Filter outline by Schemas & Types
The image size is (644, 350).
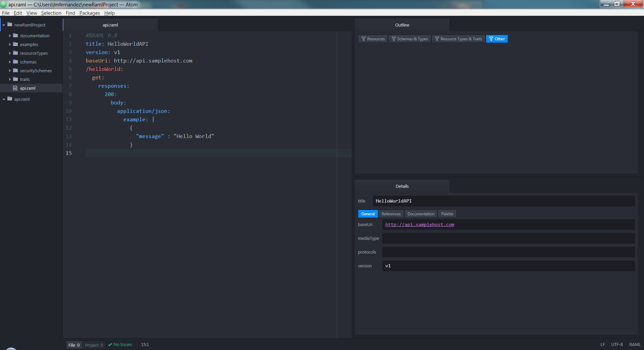pyautogui.click(x=410, y=39)
